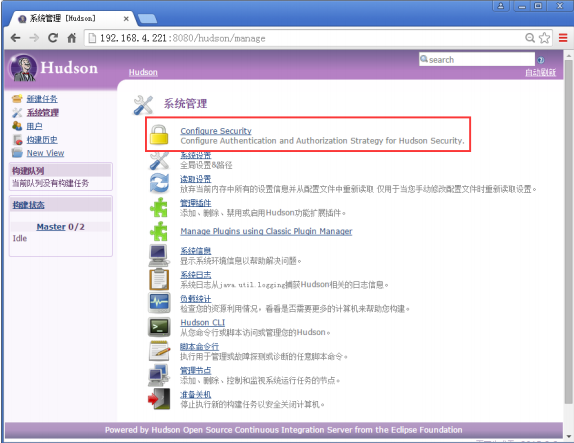
Task: Open the 脚本命令行 link
Action: 200,346
